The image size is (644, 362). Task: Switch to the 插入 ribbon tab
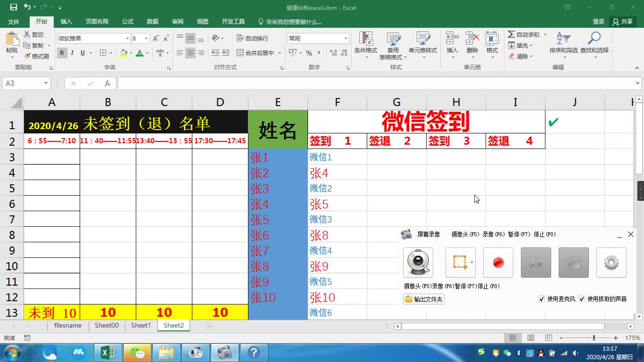[66, 21]
